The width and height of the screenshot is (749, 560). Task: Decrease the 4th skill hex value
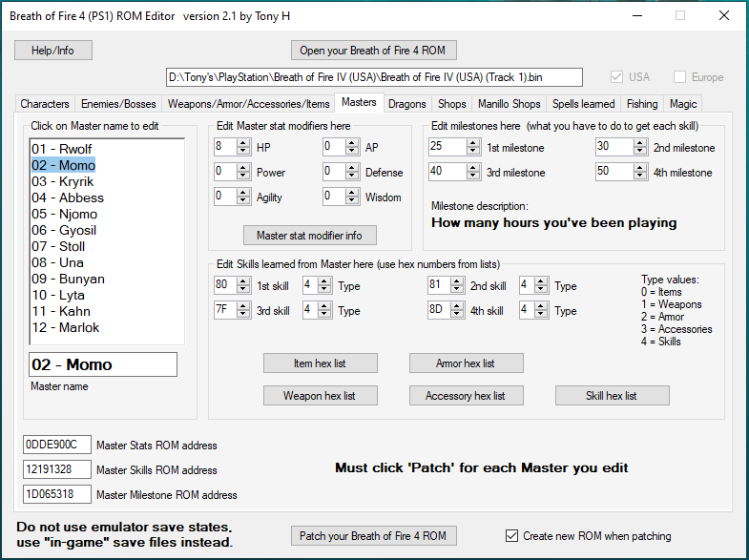pos(457,314)
